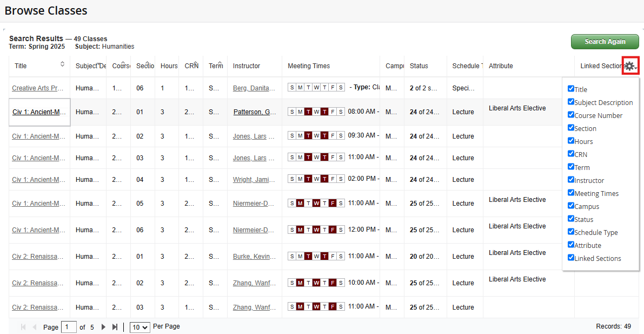Open Civ 1: Ancient-M section 06 title
Image resolution: width=644 pixels, height=334 pixels.
point(38,230)
